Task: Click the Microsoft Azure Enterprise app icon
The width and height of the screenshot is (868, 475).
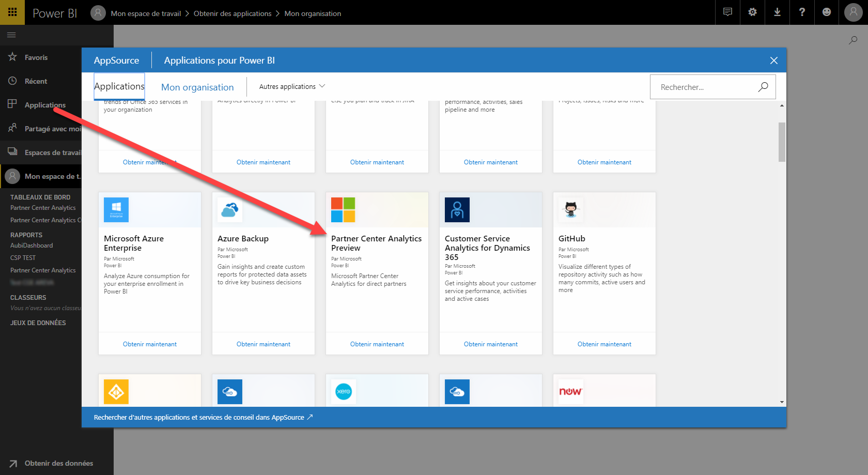Action: tap(116, 210)
